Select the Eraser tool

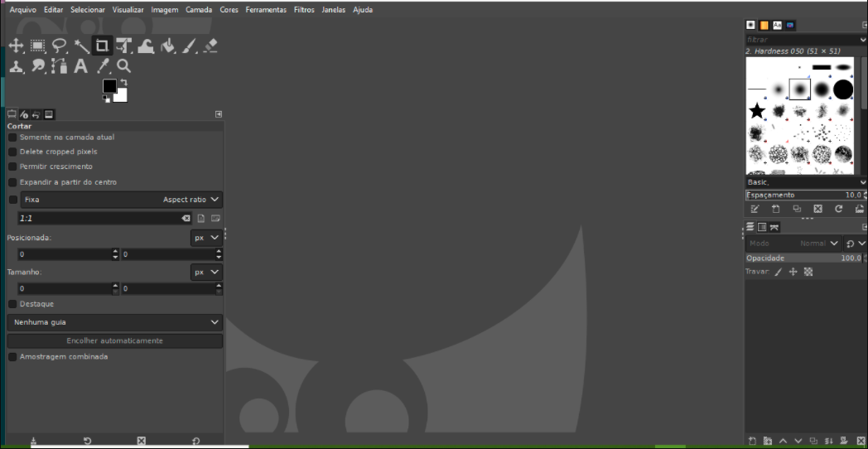click(x=210, y=46)
